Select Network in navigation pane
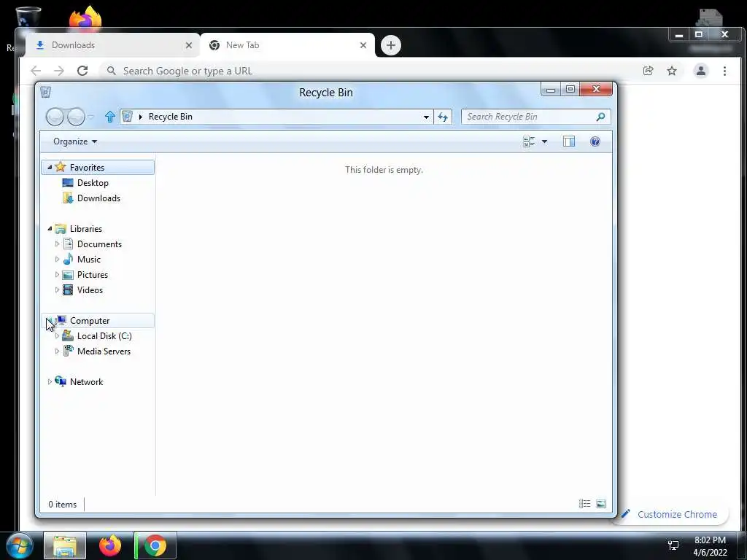Viewport: 747px width, 560px height. tap(86, 382)
